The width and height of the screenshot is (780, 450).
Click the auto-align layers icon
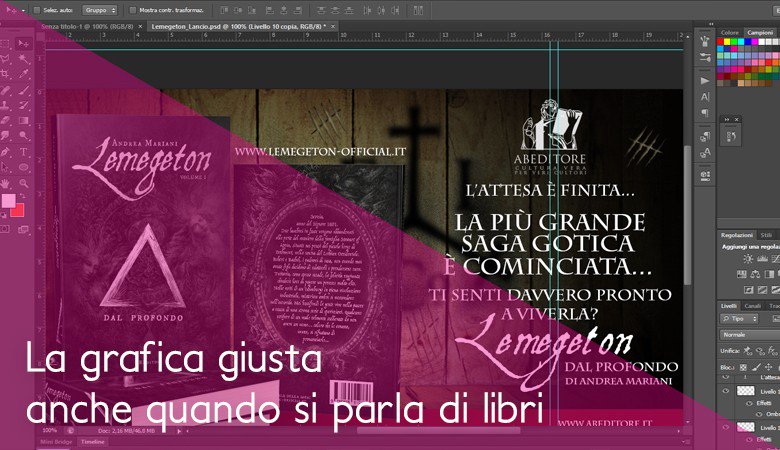pyautogui.click(x=418, y=10)
